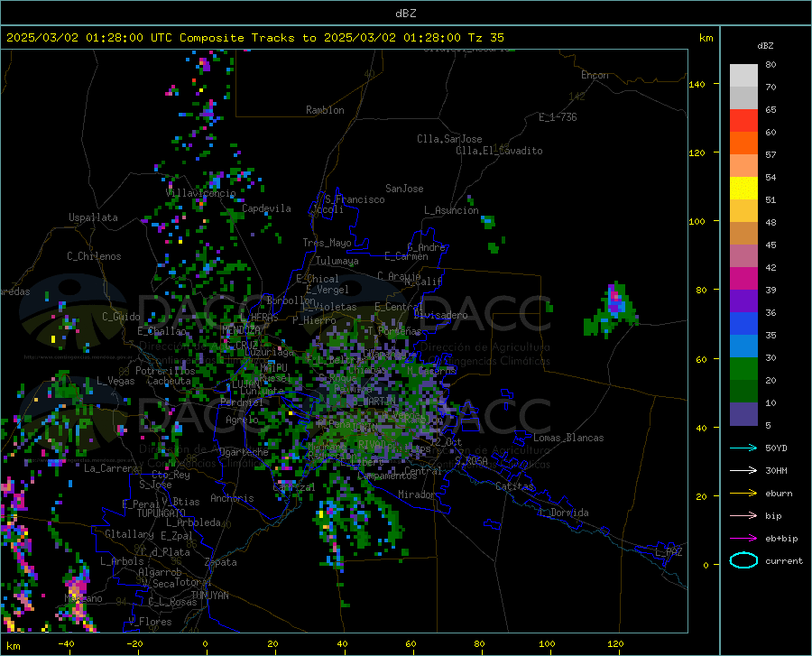Select the gold 48-51 dBZ swatch
The height and width of the screenshot is (656, 812).
(x=743, y=211)
